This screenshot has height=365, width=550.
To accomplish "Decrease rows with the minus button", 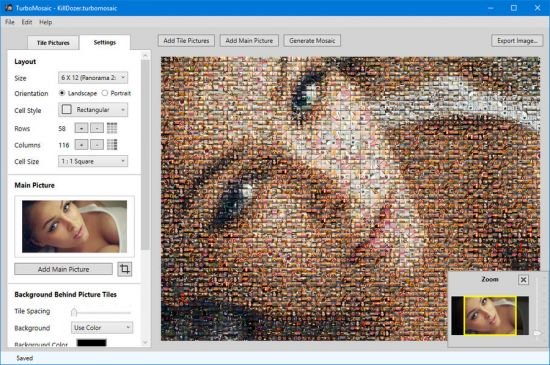I will coord(97,128).
